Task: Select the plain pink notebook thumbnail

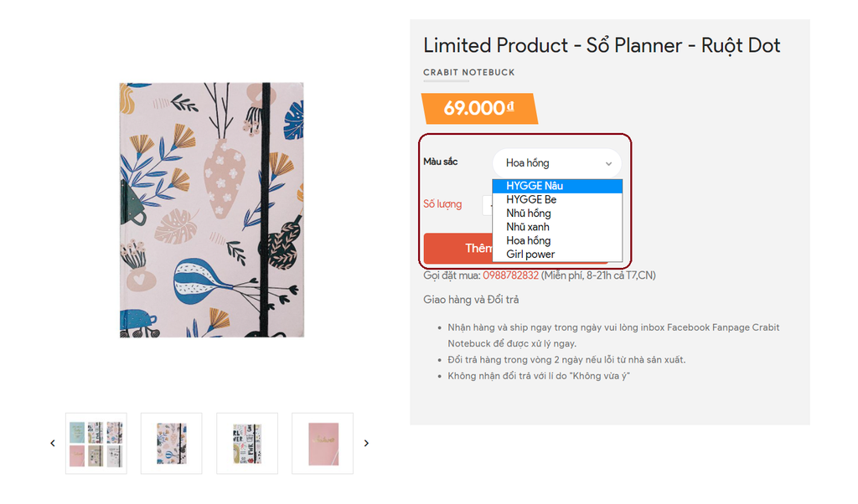Action: (x=323, y=443)
